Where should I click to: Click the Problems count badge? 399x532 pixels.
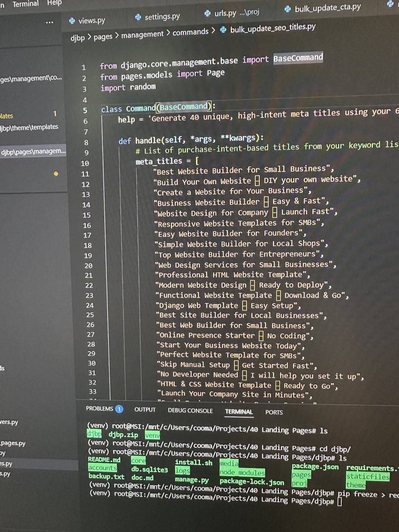click(119, 408)
